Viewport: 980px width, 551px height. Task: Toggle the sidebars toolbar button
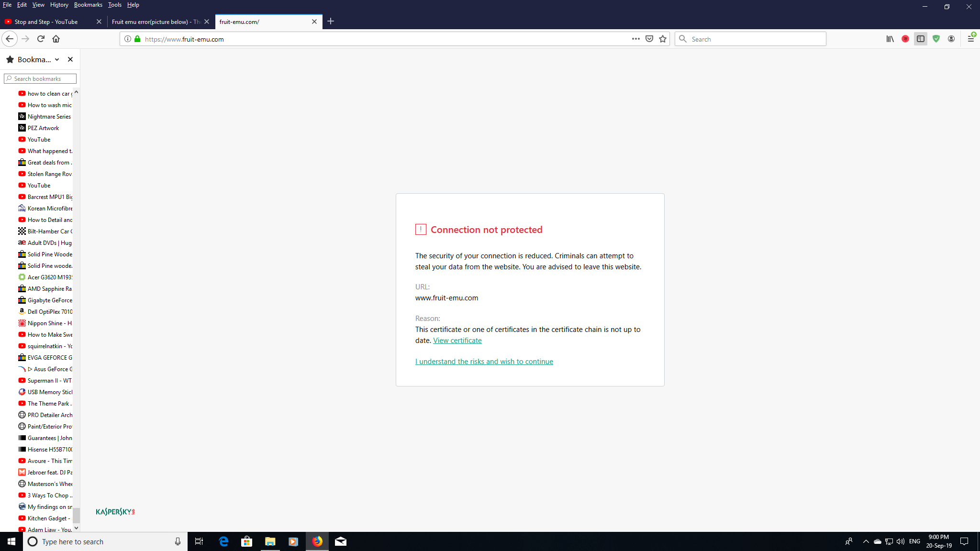[x=920, y=39]
